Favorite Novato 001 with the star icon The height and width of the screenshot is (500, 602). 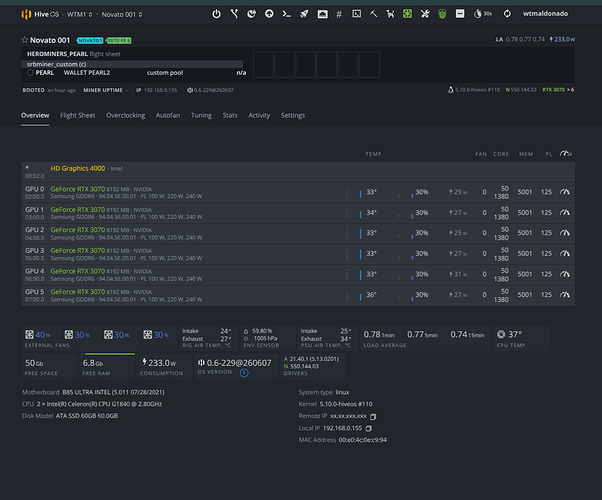pyautogui.click(x=25, y=40)
